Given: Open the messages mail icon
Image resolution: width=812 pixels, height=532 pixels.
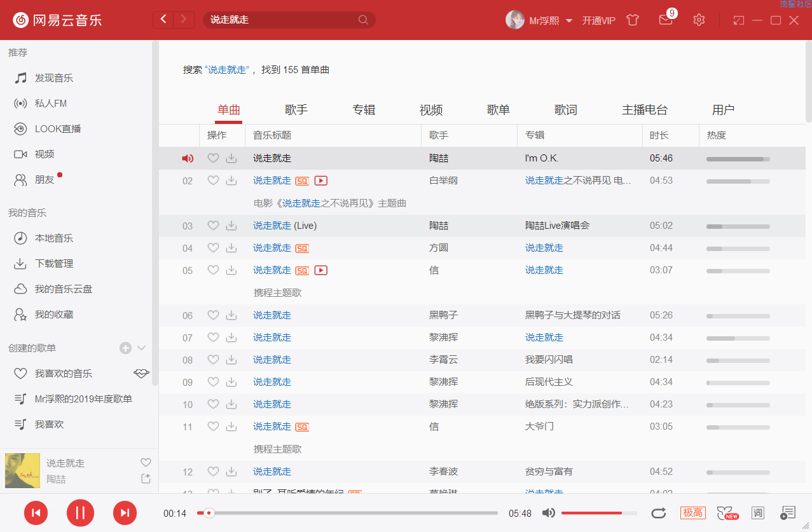Looking at the screenshot, I should [x=666, y=20].
